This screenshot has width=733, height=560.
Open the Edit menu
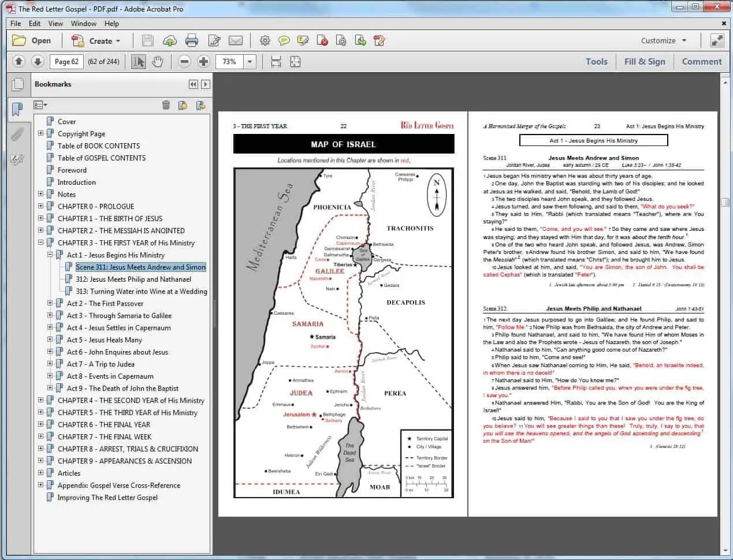[x=35, y=24]
